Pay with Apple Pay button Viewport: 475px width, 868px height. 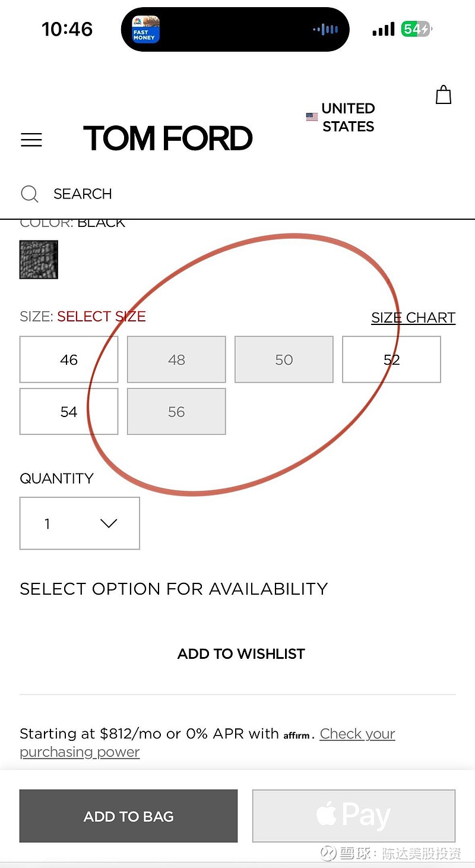tap(354, 816)
